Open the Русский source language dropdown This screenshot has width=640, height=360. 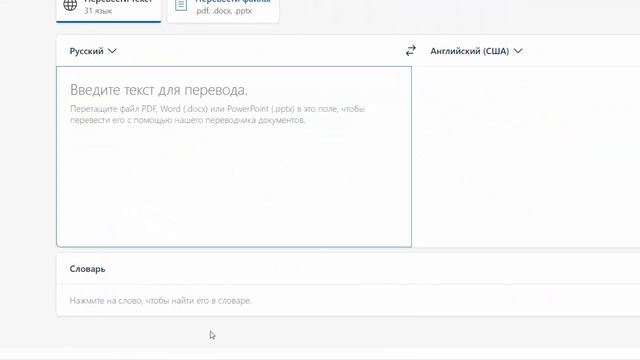(93, 51)
